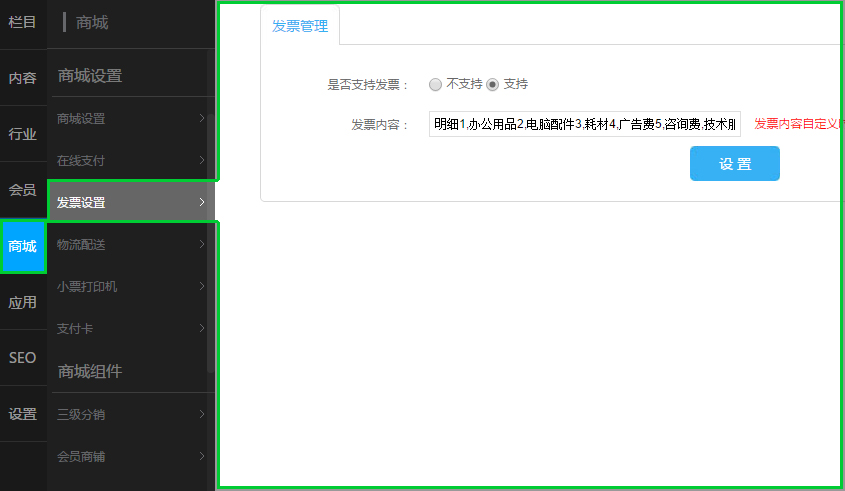Select the 支持 radio button

point(492,85)
